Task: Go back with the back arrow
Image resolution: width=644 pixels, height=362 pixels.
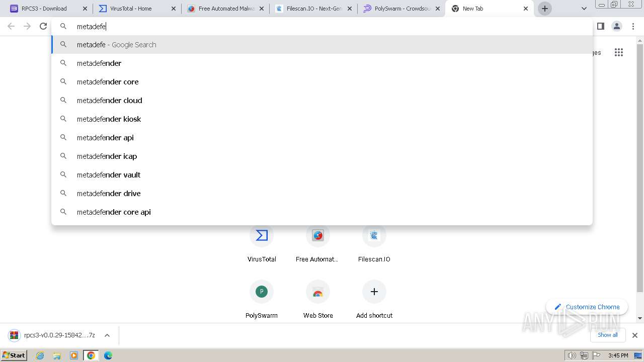Action: tap(11, 26)
